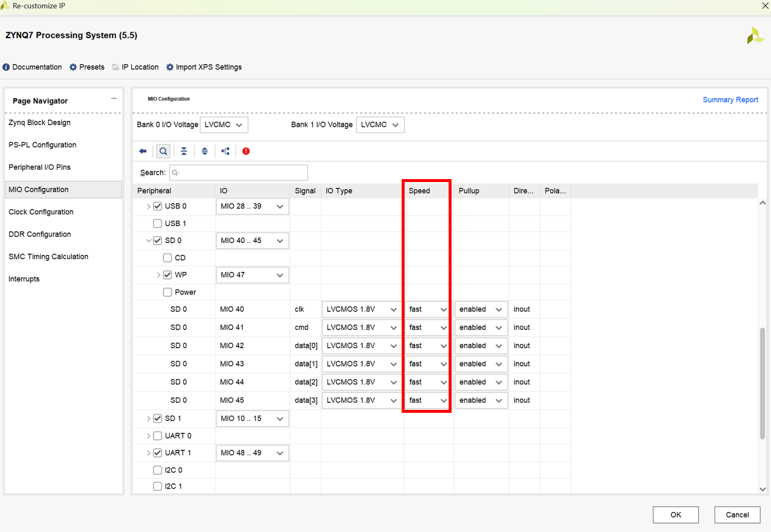Enable the UART 0 checkbox

click(x=157, y=436)
